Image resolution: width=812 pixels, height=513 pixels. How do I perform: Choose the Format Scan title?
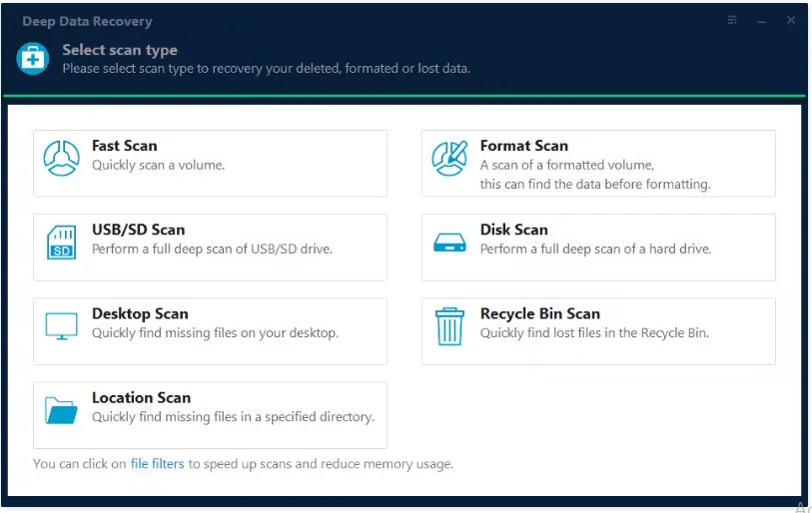point(524,146)
